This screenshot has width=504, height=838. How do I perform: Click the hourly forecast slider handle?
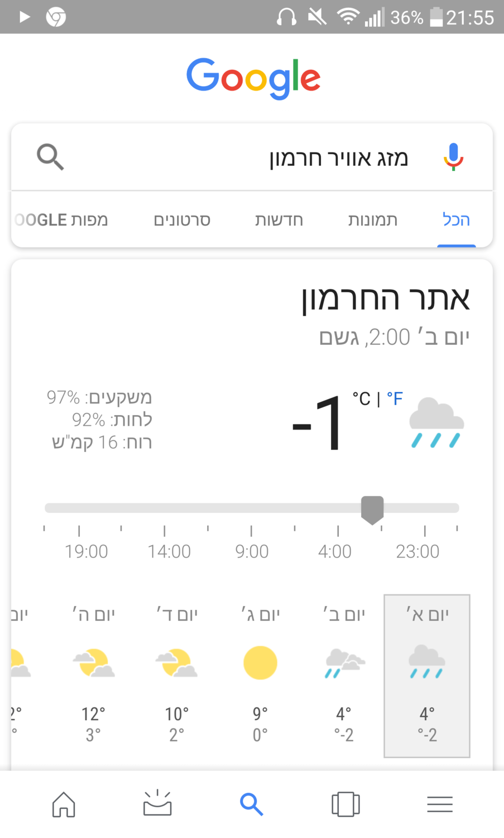372,509
